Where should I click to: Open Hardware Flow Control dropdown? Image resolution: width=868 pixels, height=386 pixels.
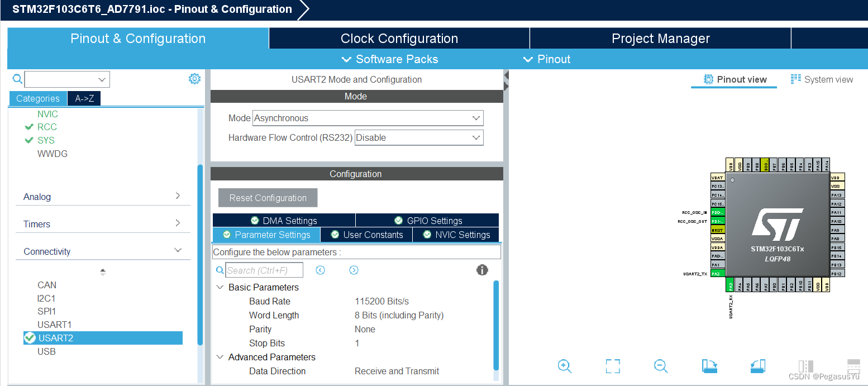(x=419, y=137)
